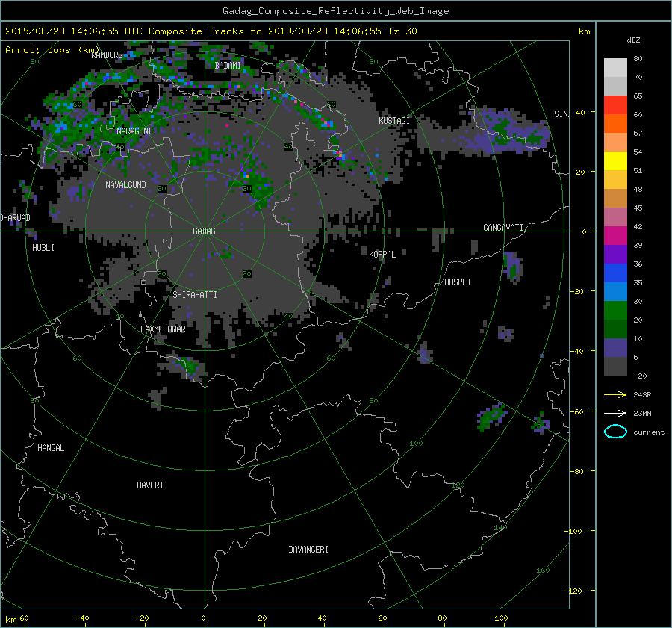Click the 24SR legend label

(x=642, y=395)
